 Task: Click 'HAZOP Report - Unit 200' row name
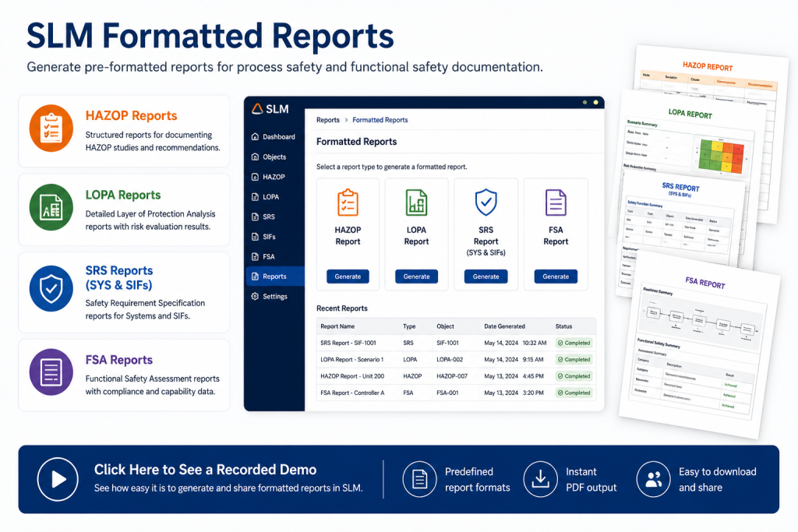352,376
